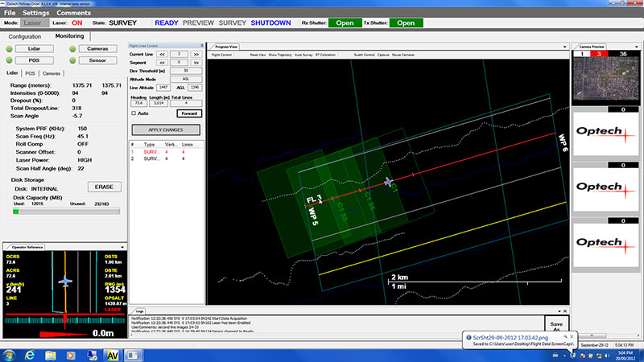This screenshot has width=644, height=362.
Task: Click the aircraft icon on the flight line
Action: [x=390, y=183]
